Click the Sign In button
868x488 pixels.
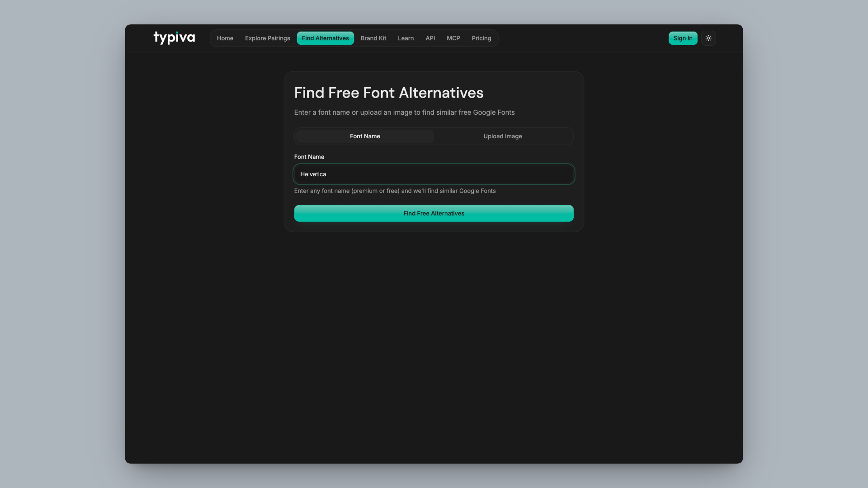(x=683, y=38)
